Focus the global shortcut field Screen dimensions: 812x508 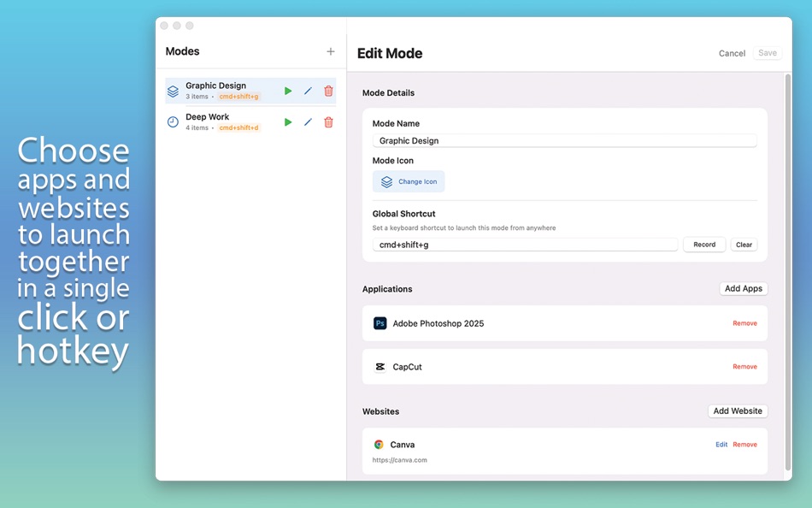pyautogui.click(x=525, y=245)
